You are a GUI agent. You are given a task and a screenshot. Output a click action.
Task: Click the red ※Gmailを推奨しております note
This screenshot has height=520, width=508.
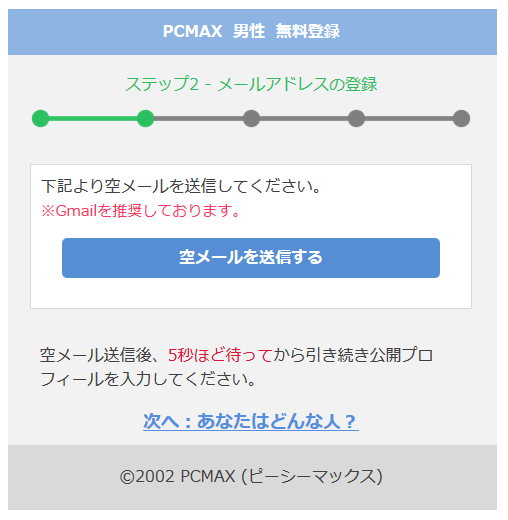(x=140, y=211)
